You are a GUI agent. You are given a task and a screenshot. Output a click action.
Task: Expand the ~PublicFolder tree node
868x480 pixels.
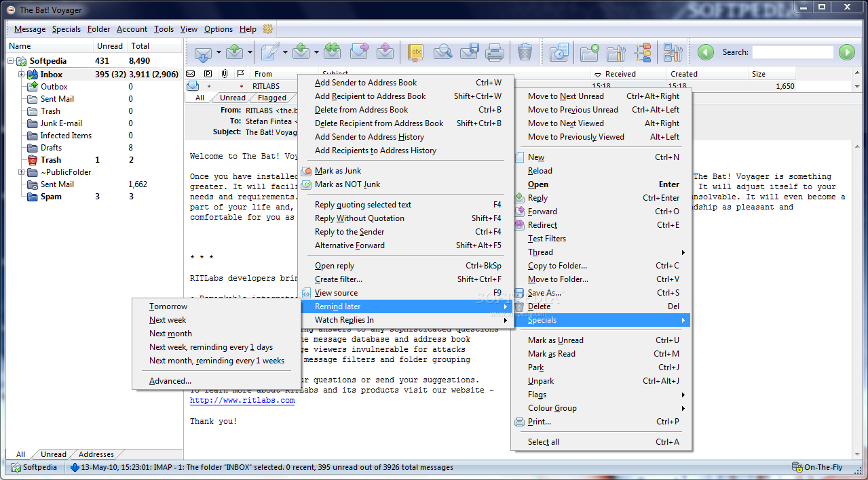[21, 172]
